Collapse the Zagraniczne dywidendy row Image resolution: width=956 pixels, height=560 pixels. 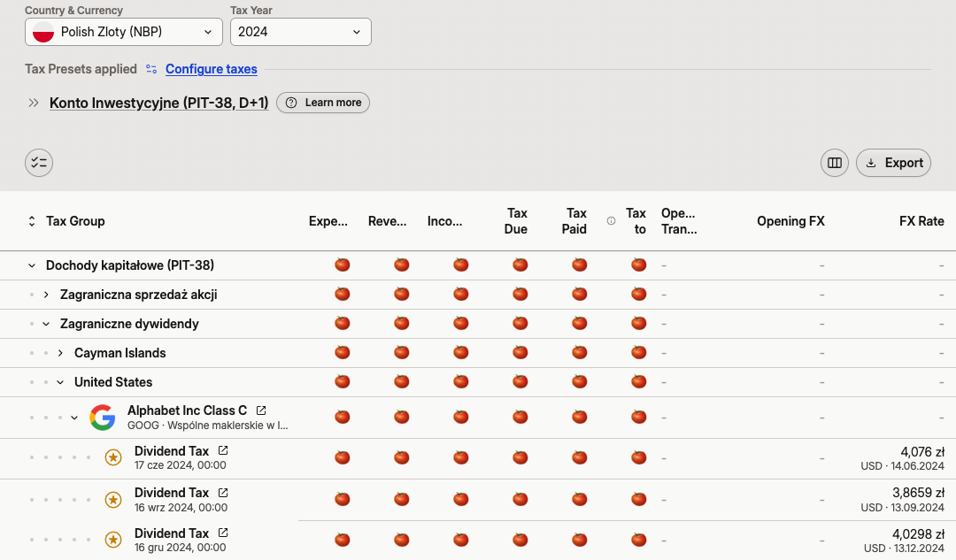point(46,324)
